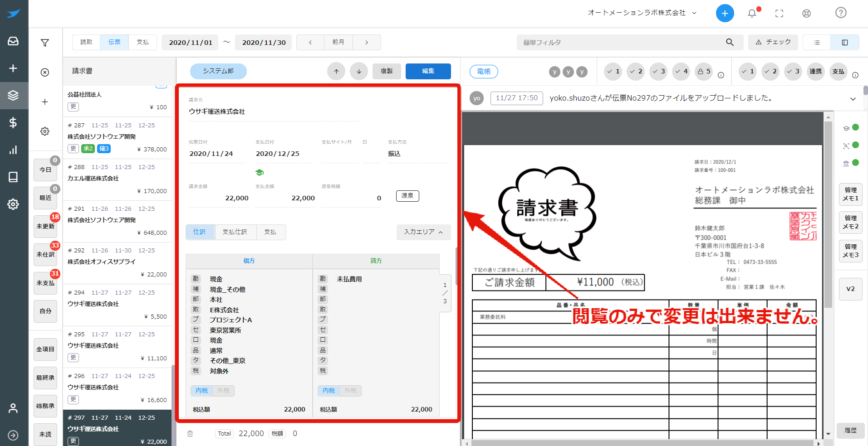Open the dollar sign payments icon
Screen dimensions: 868x446
point(13,122)
